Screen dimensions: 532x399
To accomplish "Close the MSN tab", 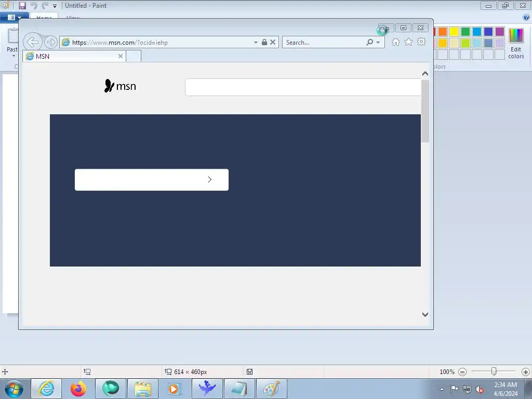I will (121, 56).
